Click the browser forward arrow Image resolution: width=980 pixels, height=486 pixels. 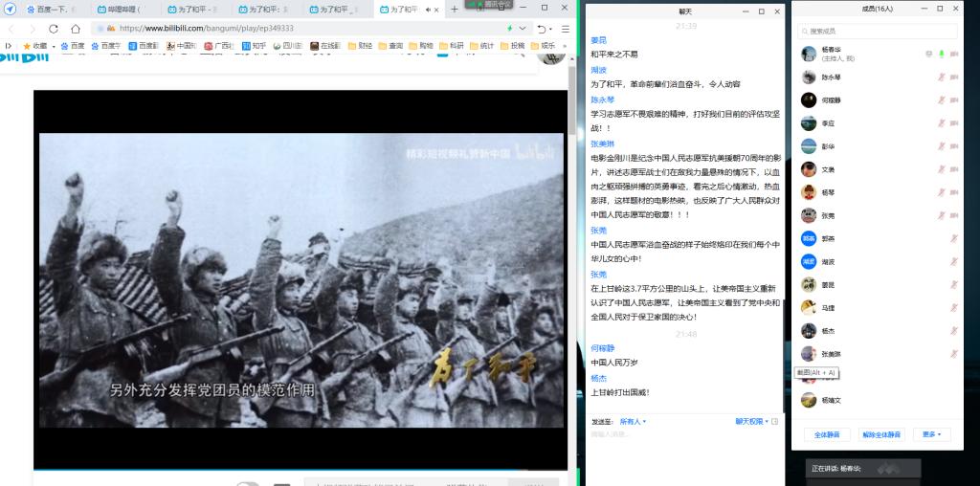click(32, 29)
